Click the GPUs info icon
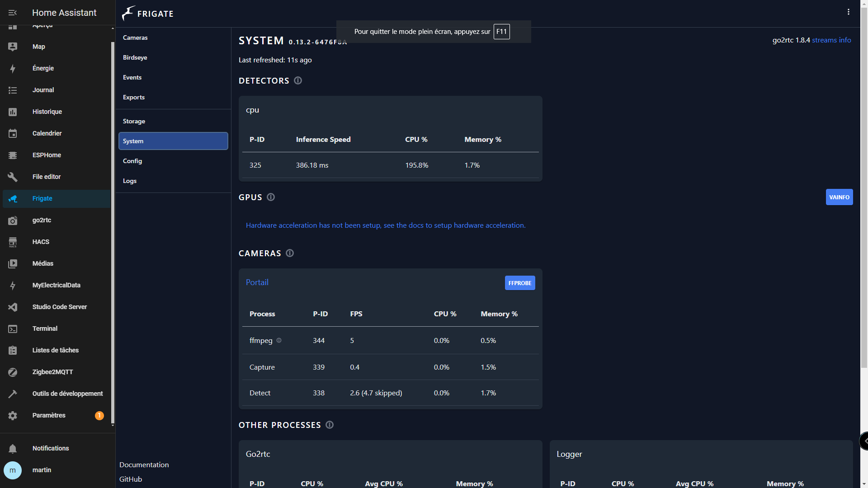 point(271,197)
